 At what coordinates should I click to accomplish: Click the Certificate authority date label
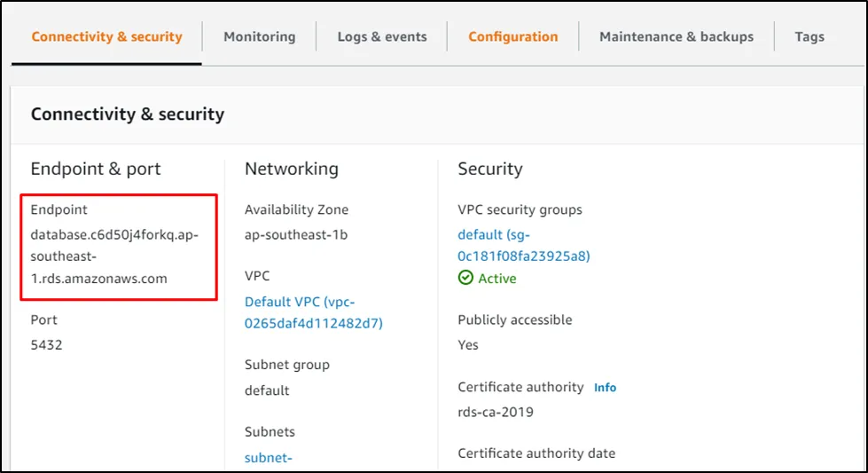click(536, 453)
